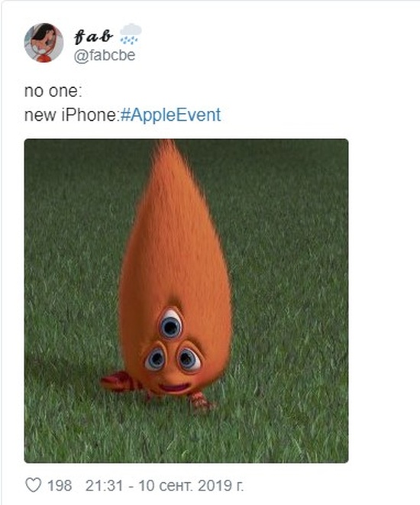Image resolution: width=420 pixels, height=505 pixels.
Task: Click the blank area right of the image
Action: 383,301
